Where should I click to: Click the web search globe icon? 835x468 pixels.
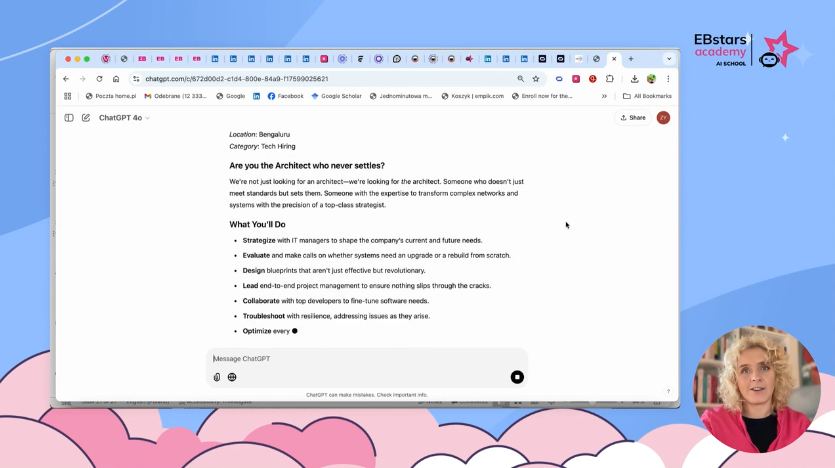pyautogui.click(x=232, y=377)
